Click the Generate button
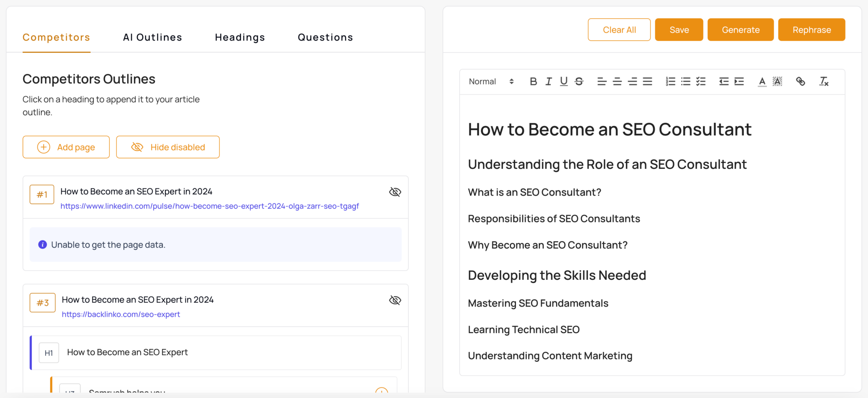 (740, 30)
